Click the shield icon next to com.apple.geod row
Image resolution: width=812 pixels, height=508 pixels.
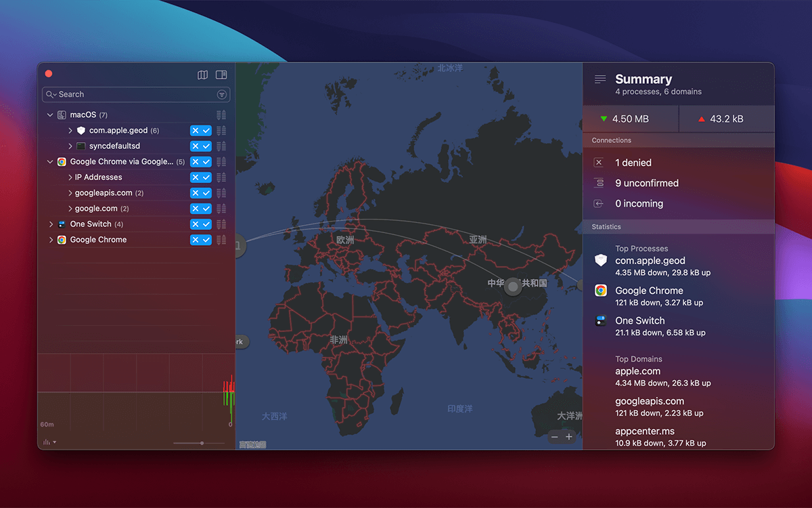[81, 131]
